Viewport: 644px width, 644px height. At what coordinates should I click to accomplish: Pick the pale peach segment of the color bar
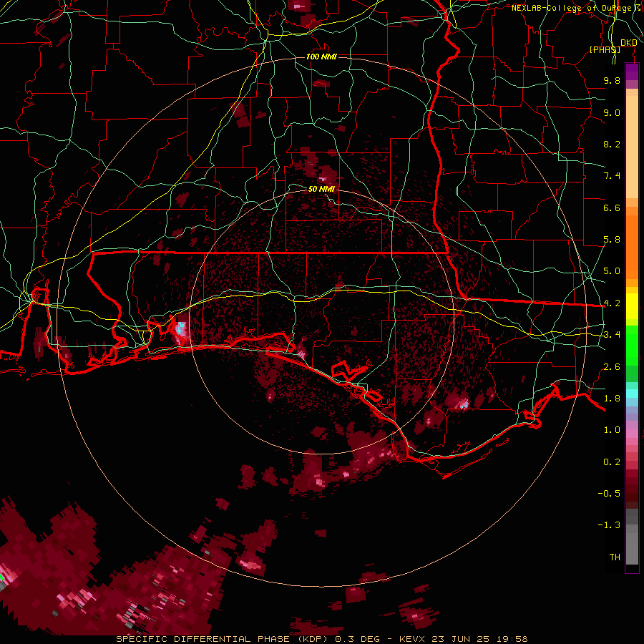[x=632, y=147]
